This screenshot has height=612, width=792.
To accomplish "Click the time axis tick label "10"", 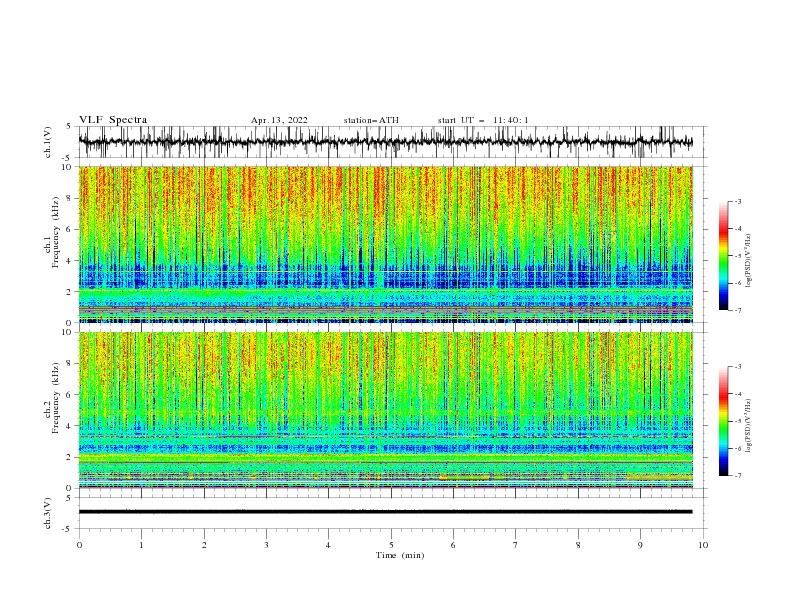I will click(x=703, y=545).
